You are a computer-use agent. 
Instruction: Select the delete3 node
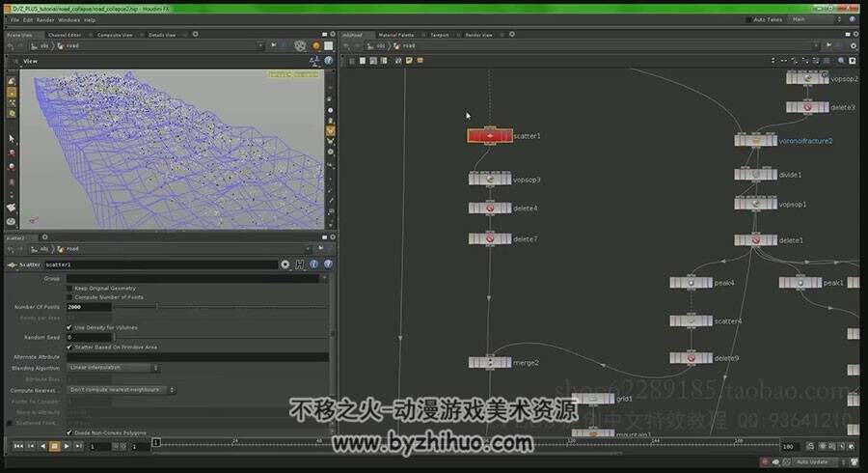click(x=807, y=107)
